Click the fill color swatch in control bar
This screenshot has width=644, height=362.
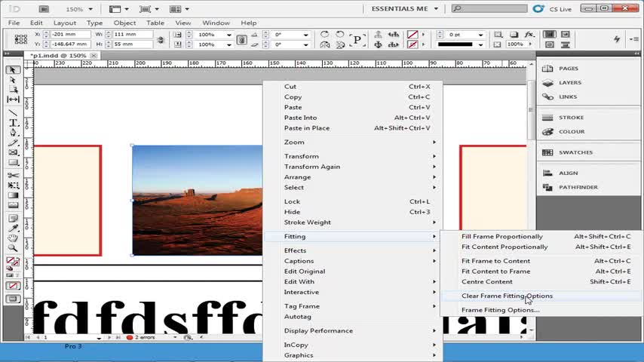412,35
